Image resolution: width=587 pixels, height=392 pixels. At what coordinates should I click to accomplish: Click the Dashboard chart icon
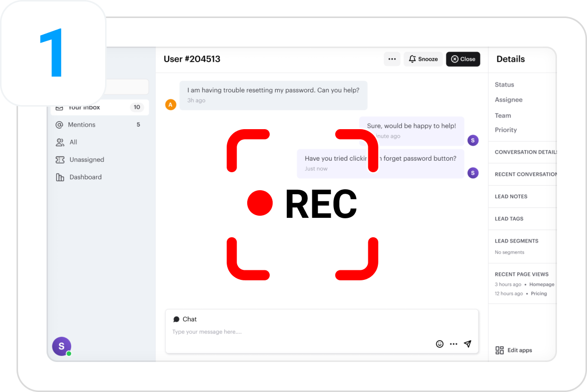pyautogui.click(x=60, y=177)
